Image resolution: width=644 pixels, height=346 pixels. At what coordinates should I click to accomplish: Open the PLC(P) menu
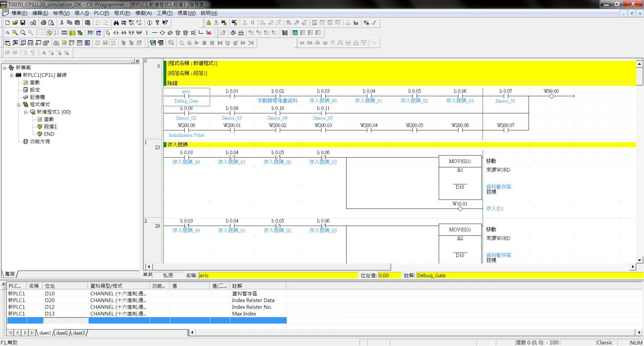click(x=101, y=13)
